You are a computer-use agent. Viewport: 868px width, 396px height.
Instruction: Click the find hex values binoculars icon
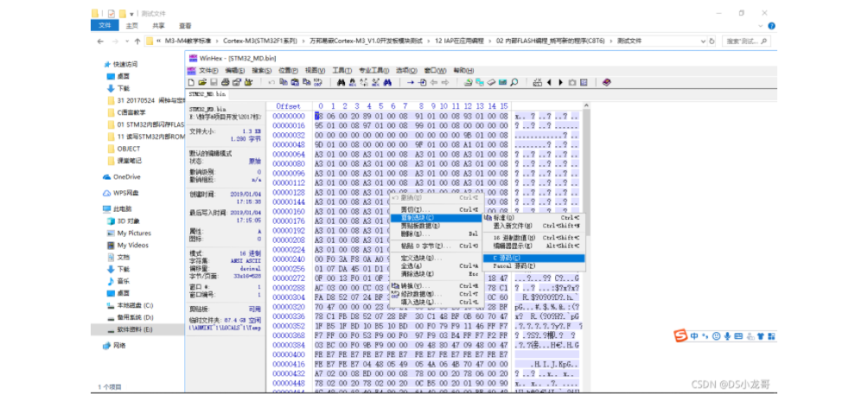[x=353, y=82]
